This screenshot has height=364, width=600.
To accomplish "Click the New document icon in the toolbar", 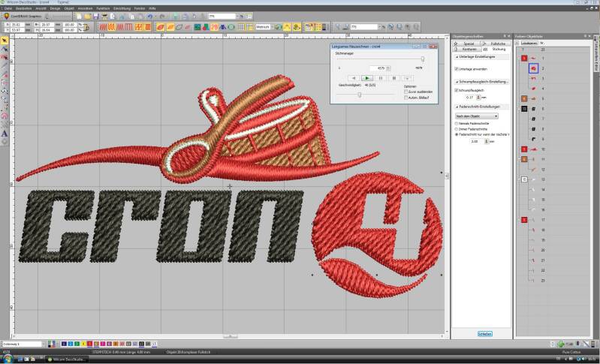I will (79, 16).
